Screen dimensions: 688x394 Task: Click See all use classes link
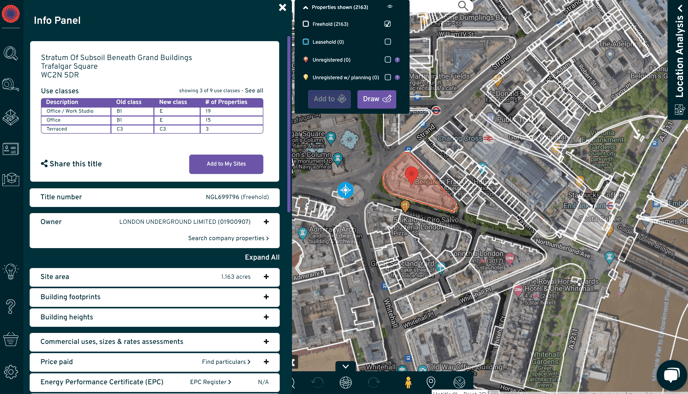point(254,90)
